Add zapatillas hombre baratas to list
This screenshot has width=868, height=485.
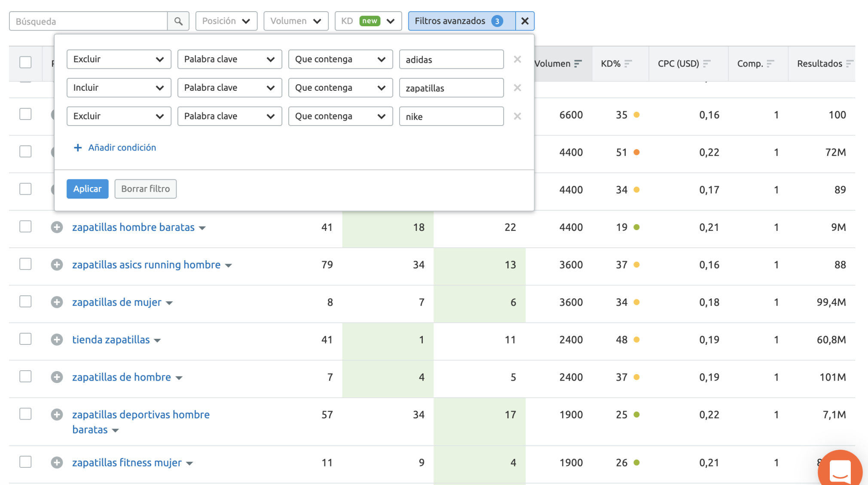click(x=57, y=227)
